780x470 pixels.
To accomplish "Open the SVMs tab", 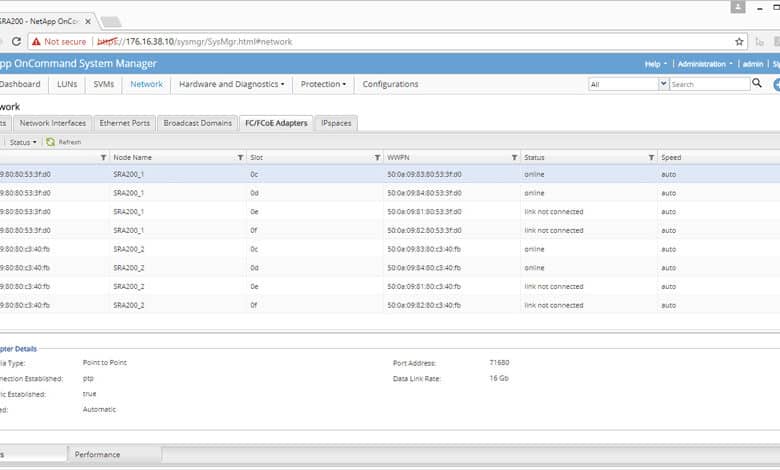I will pos(104,84).
